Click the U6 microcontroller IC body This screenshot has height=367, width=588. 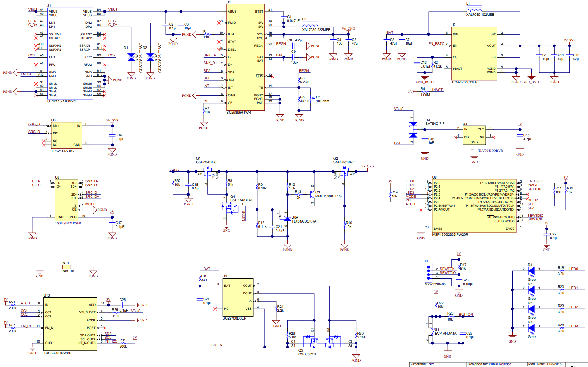click(474, 206)
